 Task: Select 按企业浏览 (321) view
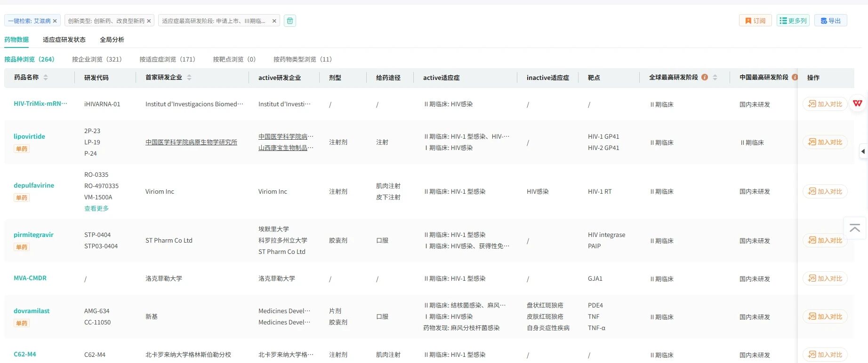click(x=96, y=59)
